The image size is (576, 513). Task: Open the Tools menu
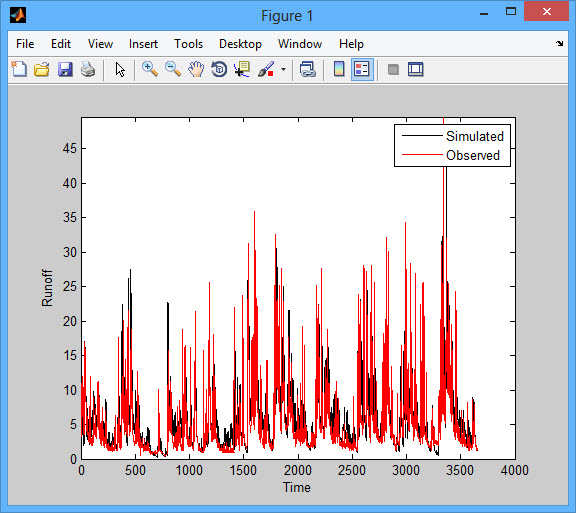[x=188, y=44]
